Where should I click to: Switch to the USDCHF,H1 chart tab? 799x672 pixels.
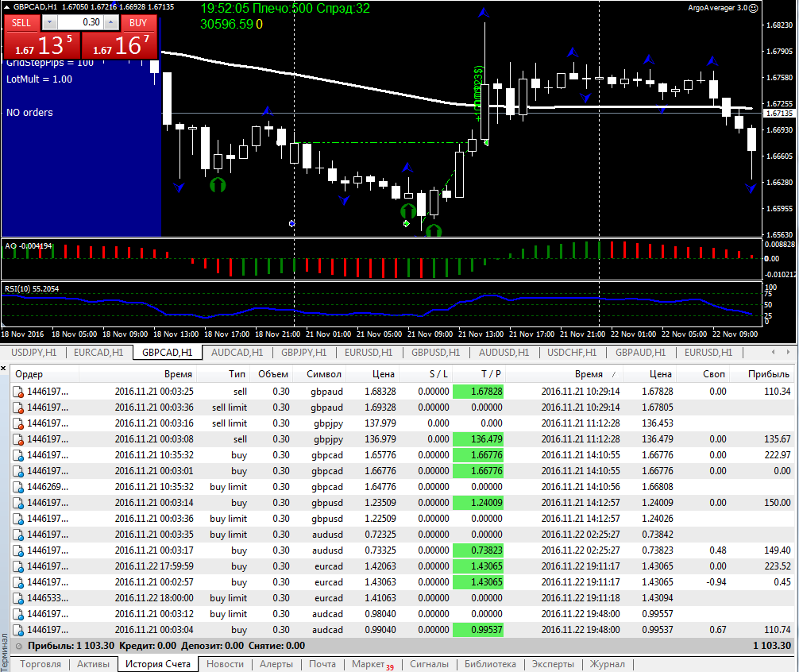click(x=572, y=353)
